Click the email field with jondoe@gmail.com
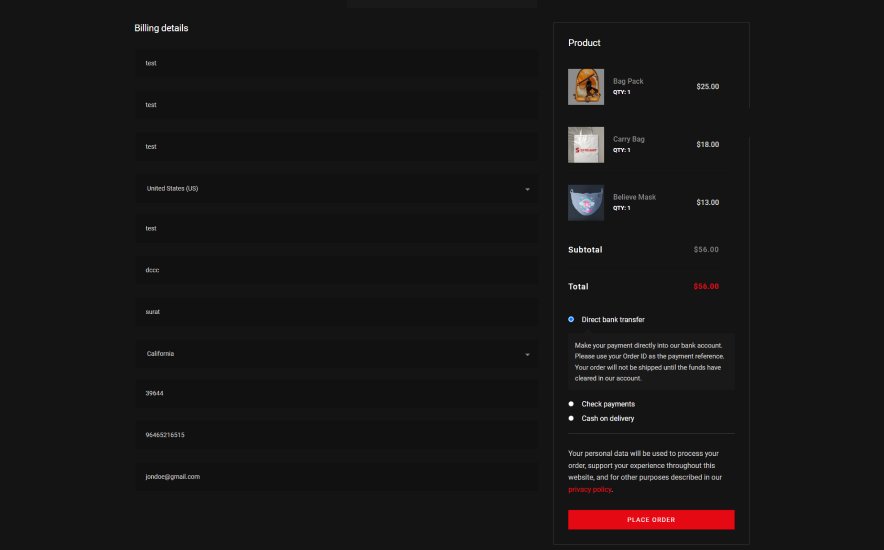This screenshot has height=550, width=884. click(336, 477)
